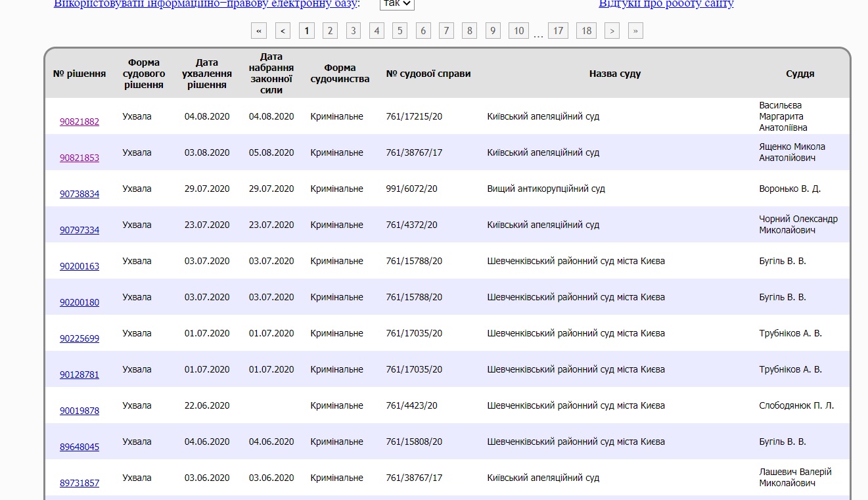Viewport: 868px width, 500px height.
Task: Click the information-legal electronic base link
Action: 205,4
